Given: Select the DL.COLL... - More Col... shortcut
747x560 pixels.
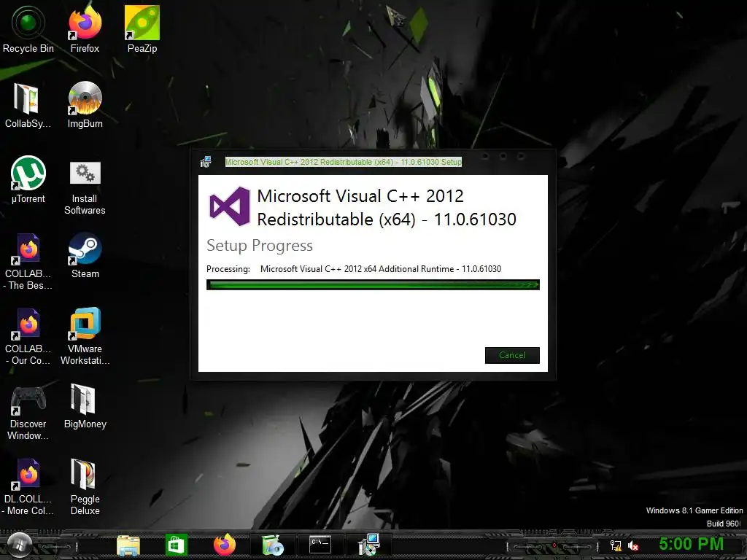Looking at the screenshot, I should [x=28, y=487].
